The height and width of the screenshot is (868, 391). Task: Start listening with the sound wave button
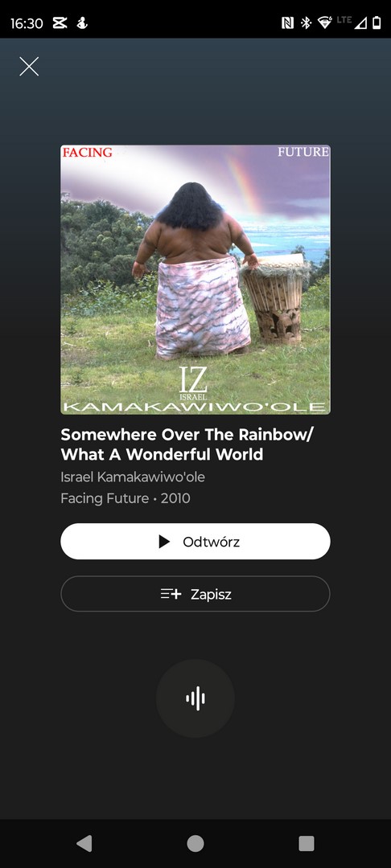(195, 698)
